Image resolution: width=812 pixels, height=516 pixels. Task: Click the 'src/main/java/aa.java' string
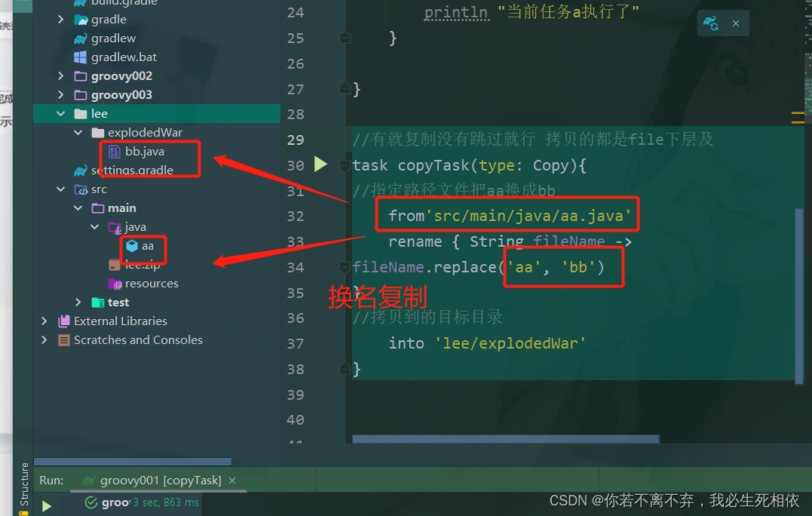point(529,216)
